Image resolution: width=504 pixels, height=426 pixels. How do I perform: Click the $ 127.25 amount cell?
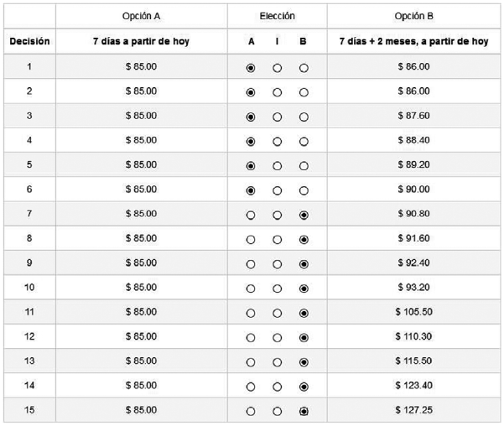pos(413,410)
